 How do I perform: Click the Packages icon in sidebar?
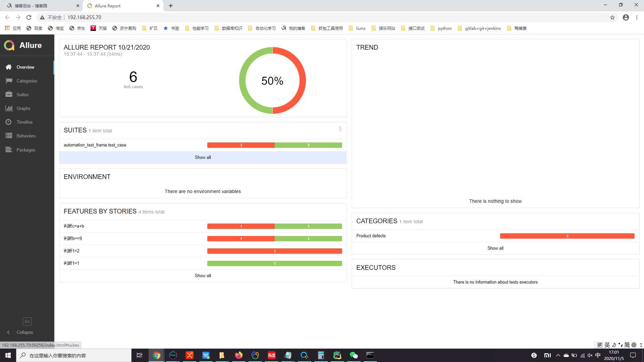pos(9,150)
